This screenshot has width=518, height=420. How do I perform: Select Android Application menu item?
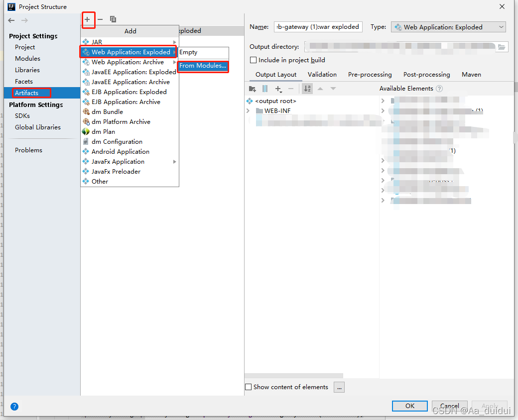point(129,151)
